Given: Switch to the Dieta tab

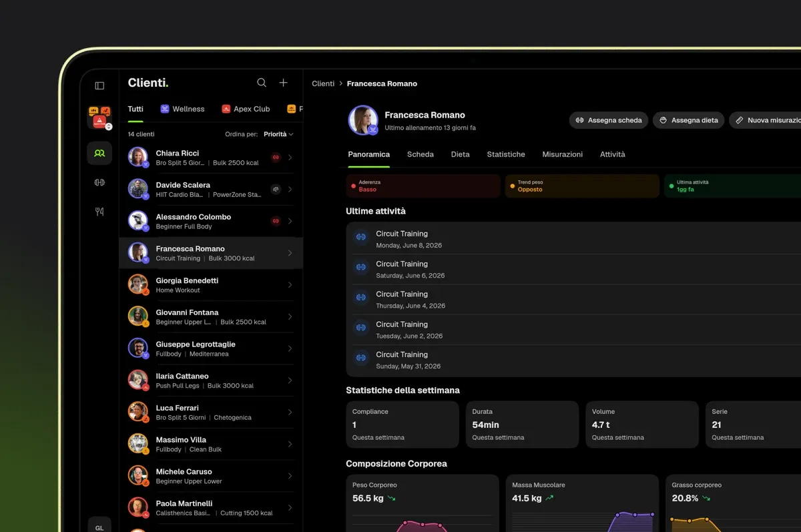Looking at the screenshot, I should (x=460, y=154).
